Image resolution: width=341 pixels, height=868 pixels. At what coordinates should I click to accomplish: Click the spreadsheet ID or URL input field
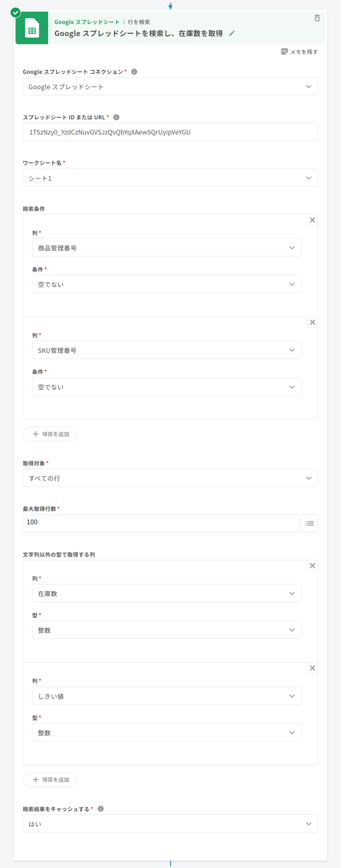[170, 132]
